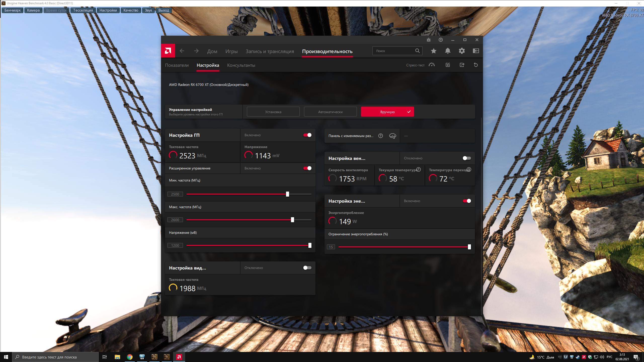Run the Stress-test gauge icon
The image size is (644, 362).
click(x=432, y=65)
